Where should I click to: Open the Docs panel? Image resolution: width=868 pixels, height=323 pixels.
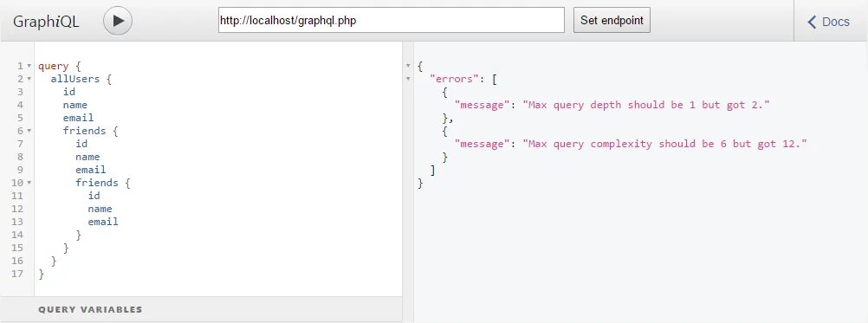pyautogui.click(x=829, y=22)
